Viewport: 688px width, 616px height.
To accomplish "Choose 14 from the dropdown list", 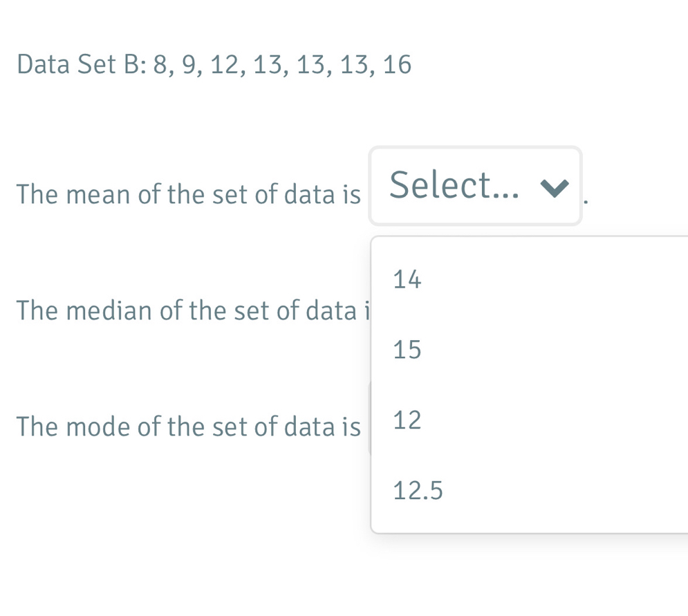I will tap(407, 280).
